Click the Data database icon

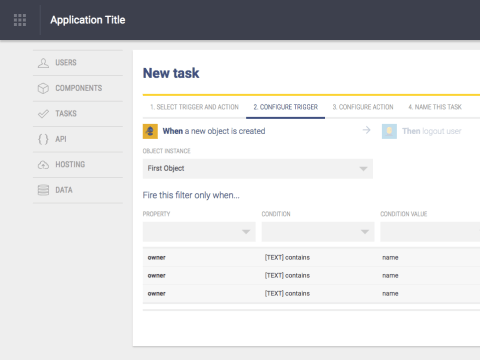click(x=43, y=190)
